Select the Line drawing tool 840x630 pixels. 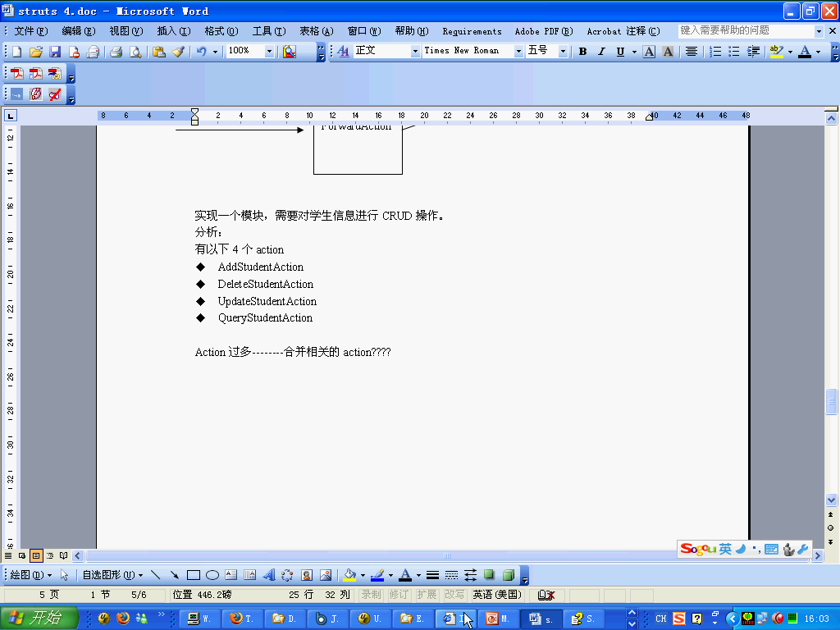click(155, 575)
